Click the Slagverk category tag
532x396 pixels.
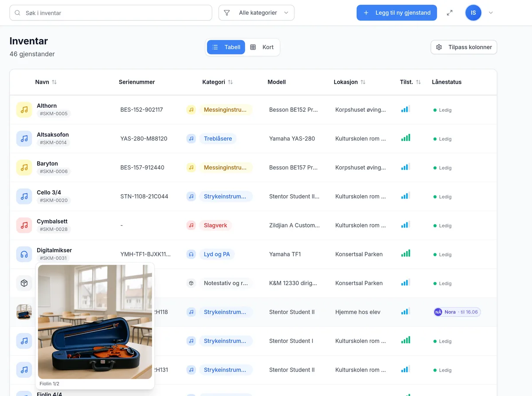215,225
